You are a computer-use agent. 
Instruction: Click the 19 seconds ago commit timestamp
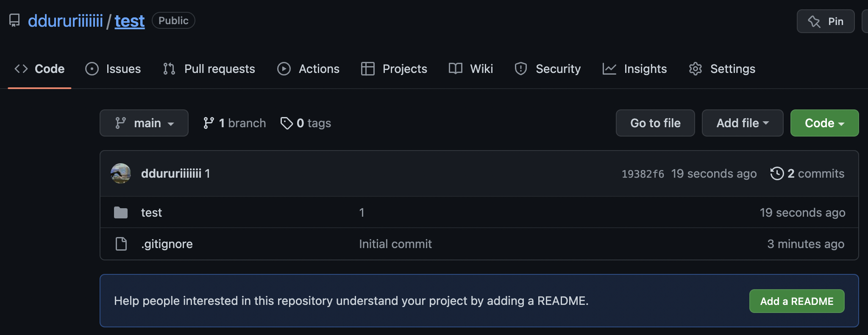(714, 173)
